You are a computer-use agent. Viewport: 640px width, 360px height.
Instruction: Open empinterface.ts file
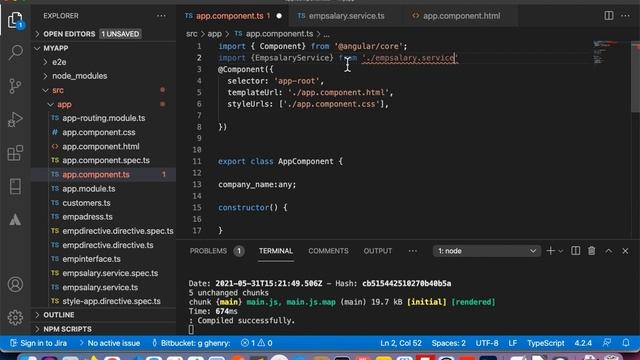(x=104, y=259)
